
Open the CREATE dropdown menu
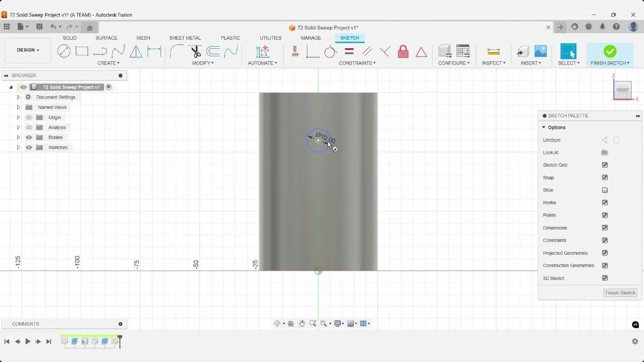click(108, 63)
